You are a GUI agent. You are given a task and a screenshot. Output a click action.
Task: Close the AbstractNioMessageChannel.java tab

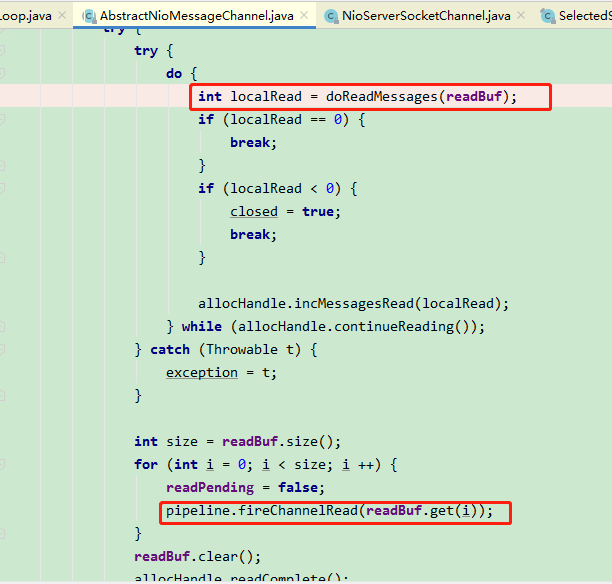(304, 15)
